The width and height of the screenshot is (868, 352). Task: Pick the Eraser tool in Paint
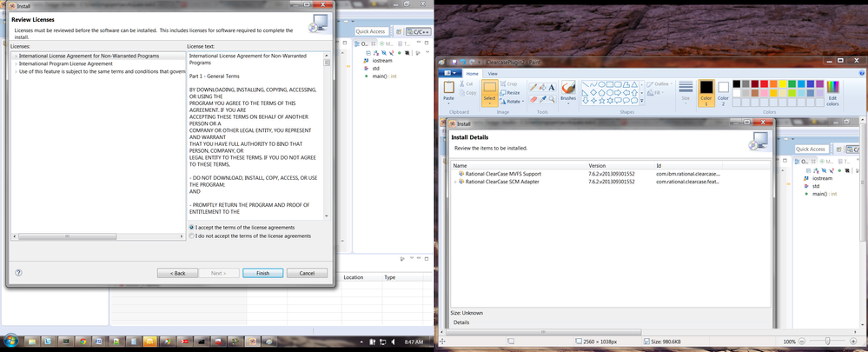533,99
